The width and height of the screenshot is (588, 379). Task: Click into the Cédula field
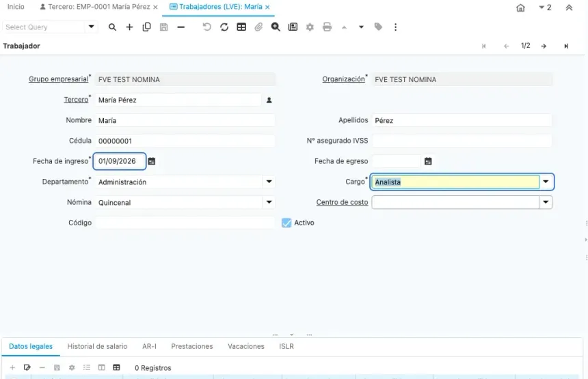[185, 141]
